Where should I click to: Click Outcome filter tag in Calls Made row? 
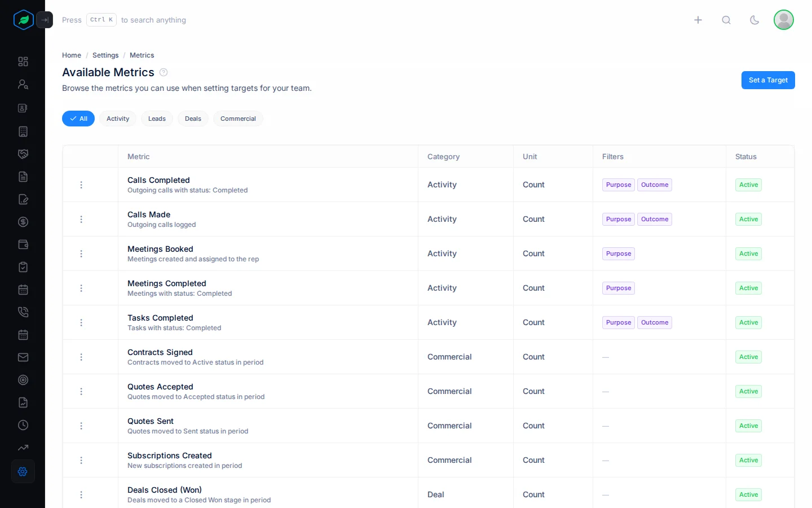(x=655, y=219)
